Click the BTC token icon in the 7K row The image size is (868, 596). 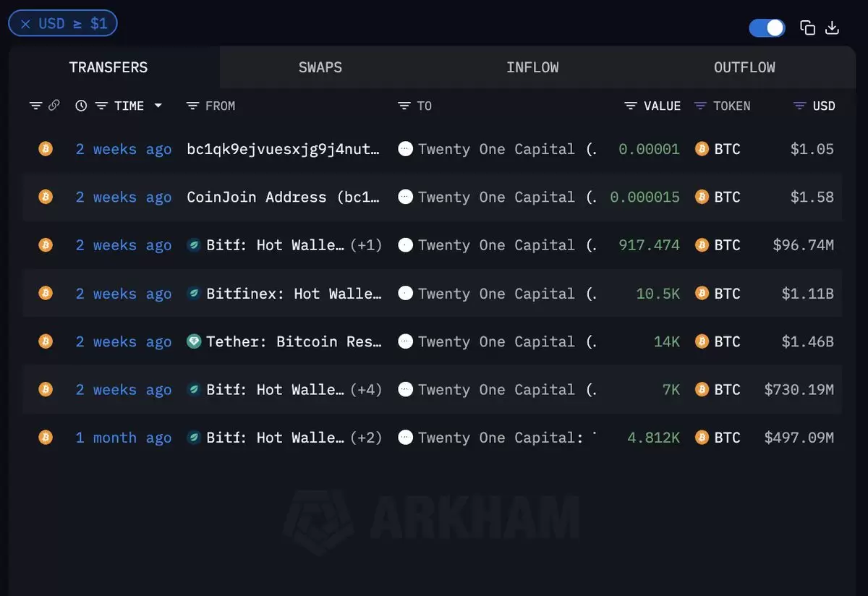[701, 389]
